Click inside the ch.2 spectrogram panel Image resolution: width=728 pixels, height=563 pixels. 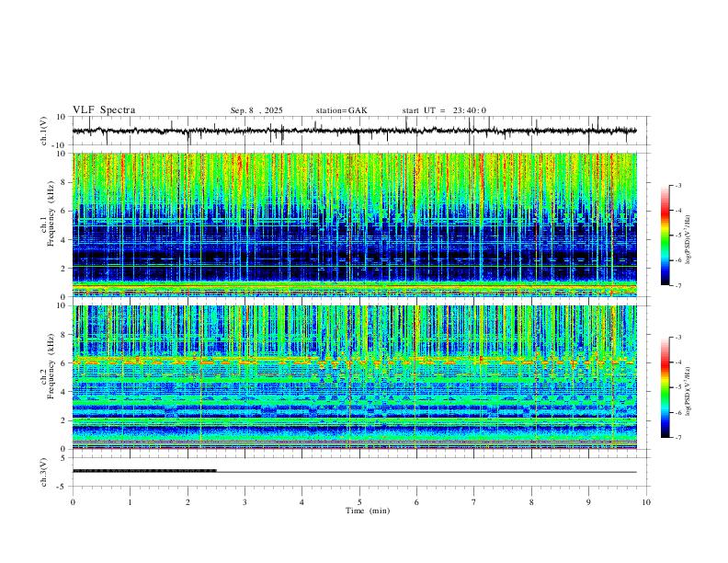point(355,377)
